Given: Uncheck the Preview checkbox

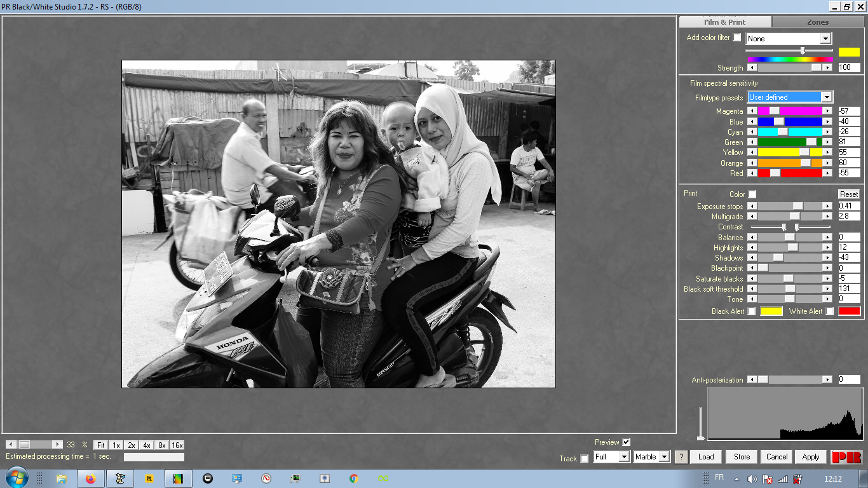Looking at the screenshot, I should [627, 442].
